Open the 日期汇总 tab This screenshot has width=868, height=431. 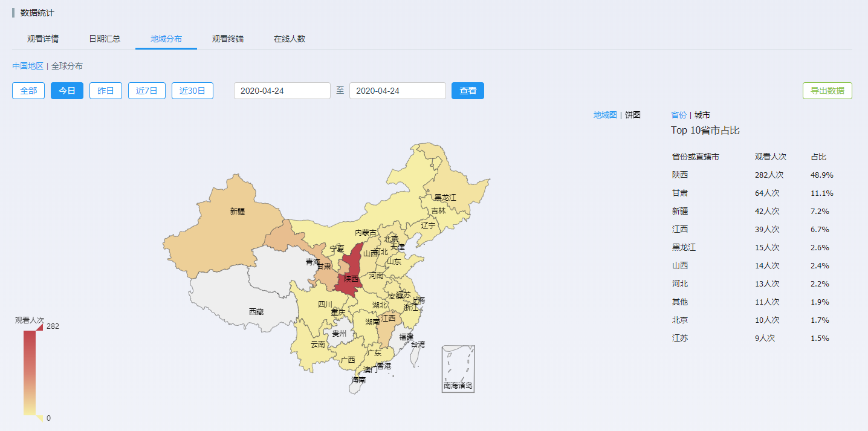click(105, 39)
